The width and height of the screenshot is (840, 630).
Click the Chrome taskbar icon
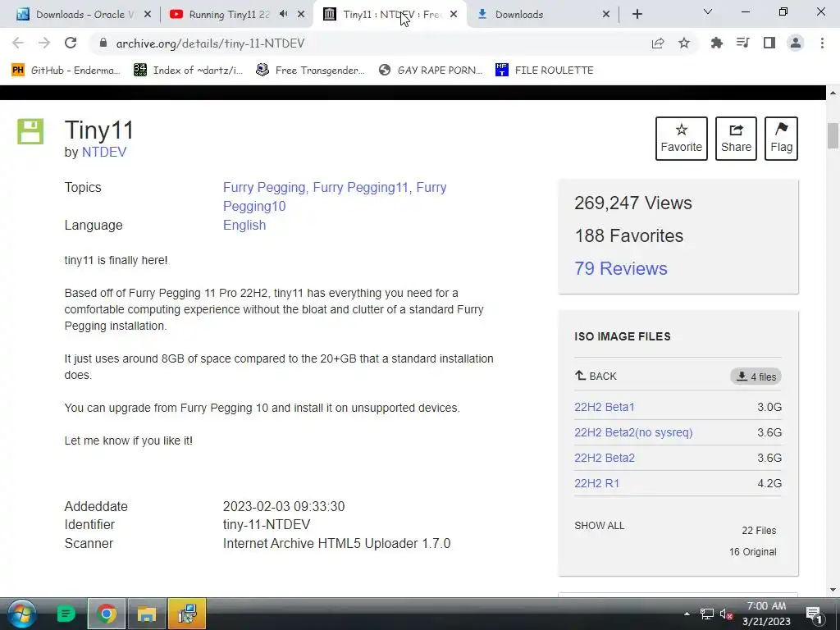tap(107, 614)
